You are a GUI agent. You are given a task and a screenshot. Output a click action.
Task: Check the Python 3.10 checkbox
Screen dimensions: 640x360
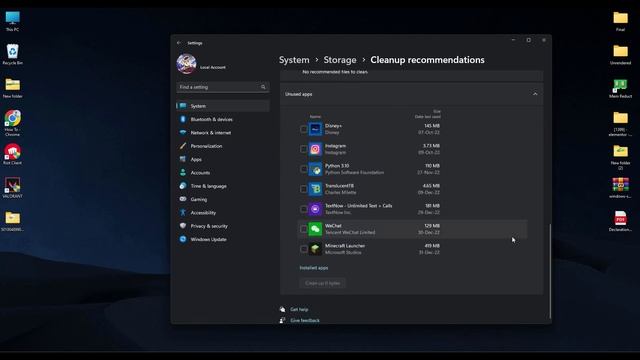[x=303, y=169]
